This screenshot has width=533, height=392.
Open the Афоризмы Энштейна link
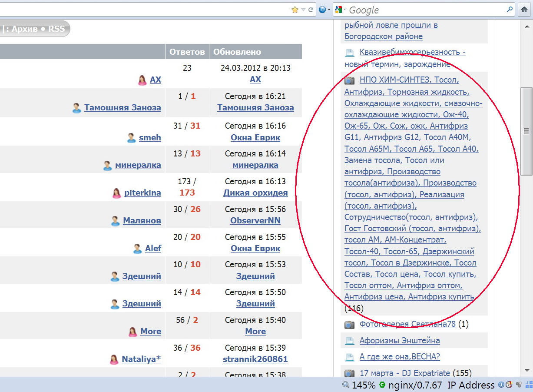click(400, 341)
